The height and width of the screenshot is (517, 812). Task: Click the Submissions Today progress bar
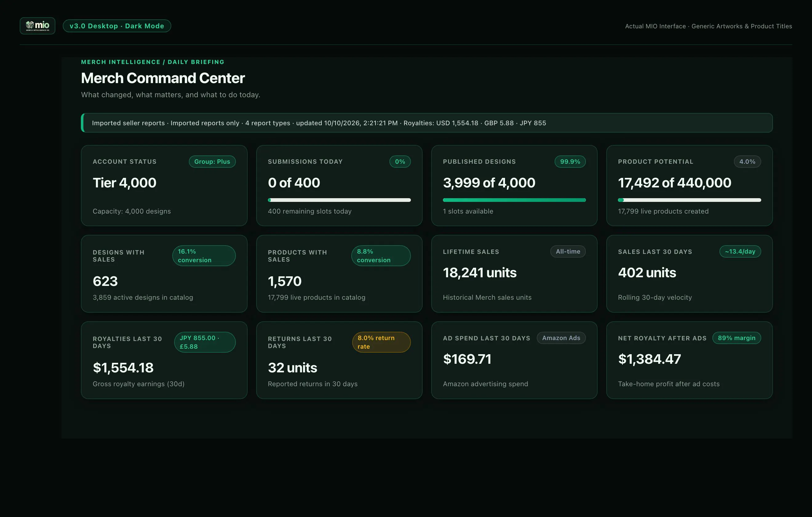(339, 200)
